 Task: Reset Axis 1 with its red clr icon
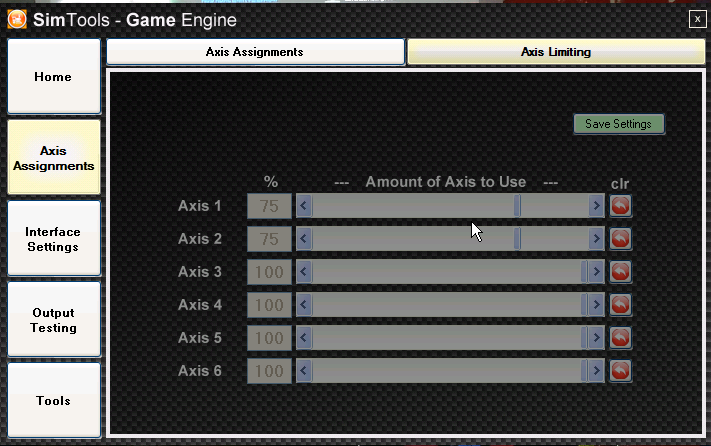click(620, 206)
